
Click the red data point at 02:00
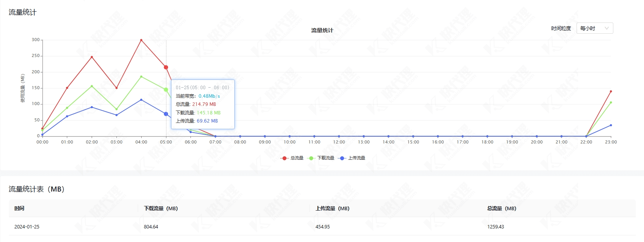[x=92, y=57]
